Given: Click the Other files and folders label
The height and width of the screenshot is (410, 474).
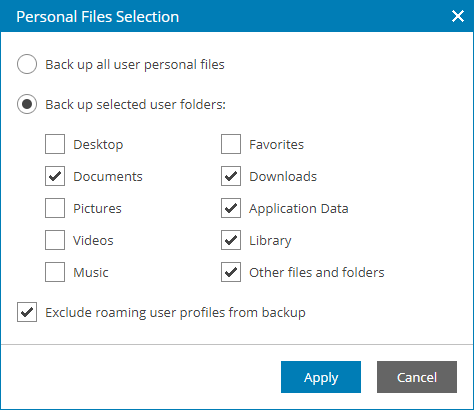Looking at the screenshot, I should pos(317,272).
